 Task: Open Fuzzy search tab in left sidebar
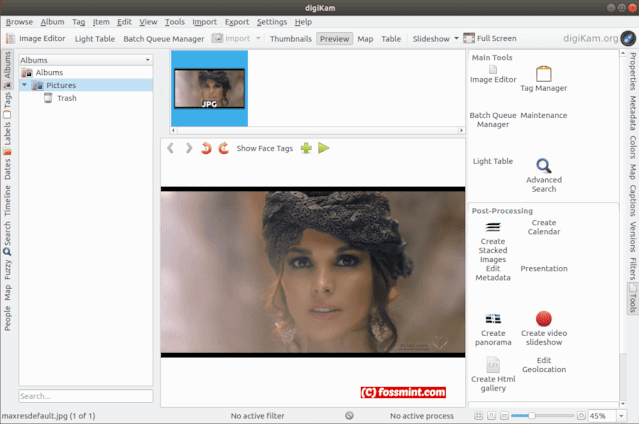click(x=7, y=269)
